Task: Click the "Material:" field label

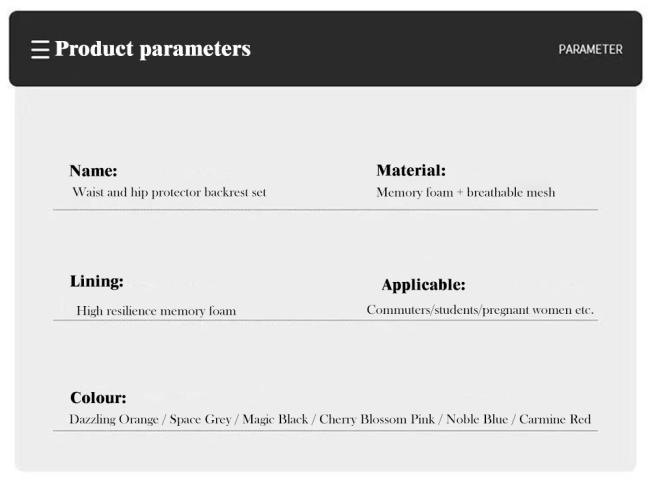Action: coord(411,171)
